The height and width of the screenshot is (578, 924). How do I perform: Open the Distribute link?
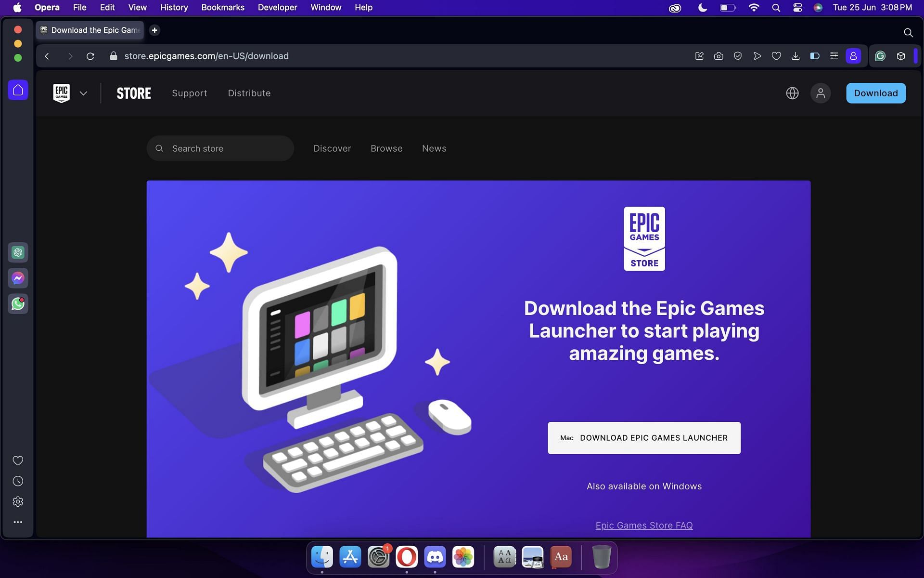(249, 93)
